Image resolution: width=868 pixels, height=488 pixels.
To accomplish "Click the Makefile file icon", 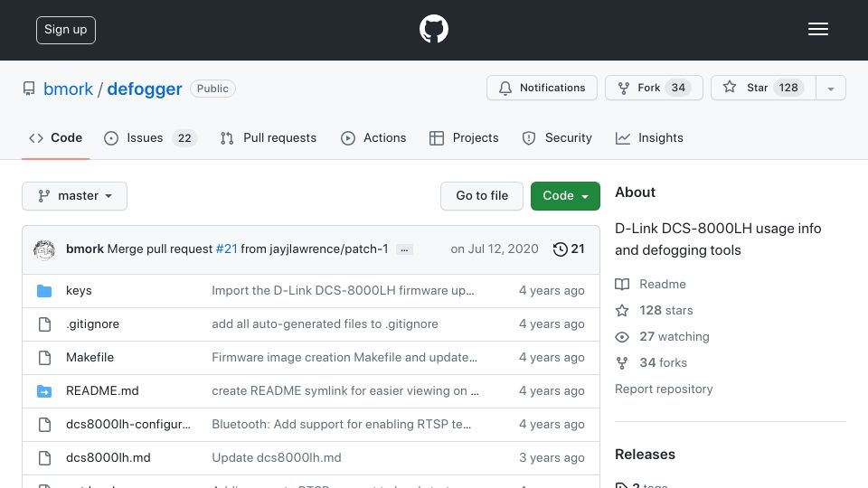I will point(44,358).
